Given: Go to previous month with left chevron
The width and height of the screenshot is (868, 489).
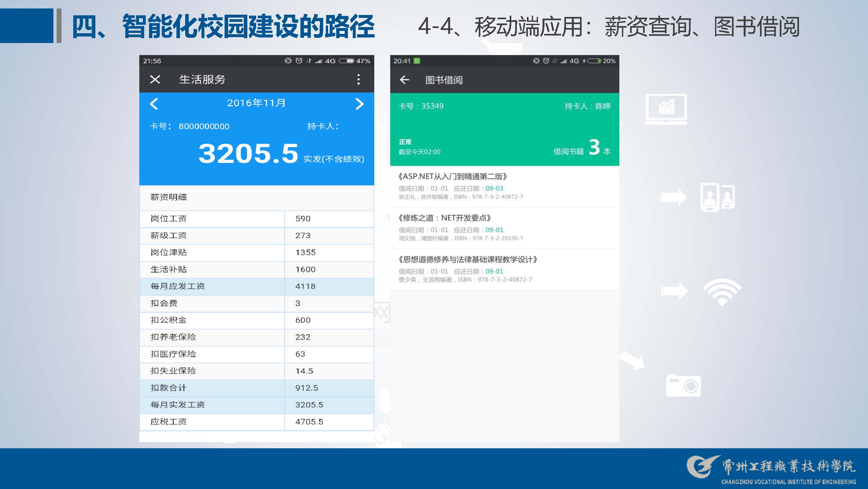Looking at the screenshot, I should [154, 104].
